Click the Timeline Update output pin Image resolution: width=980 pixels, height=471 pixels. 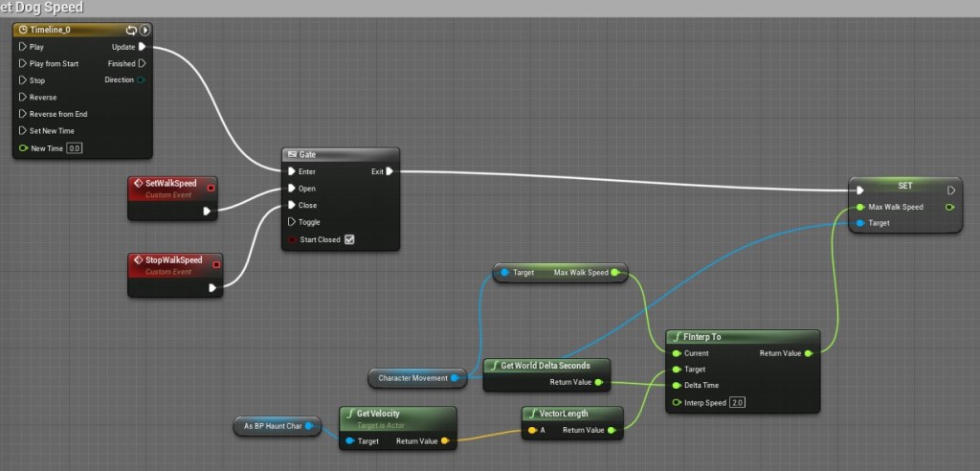pos(142,46)
